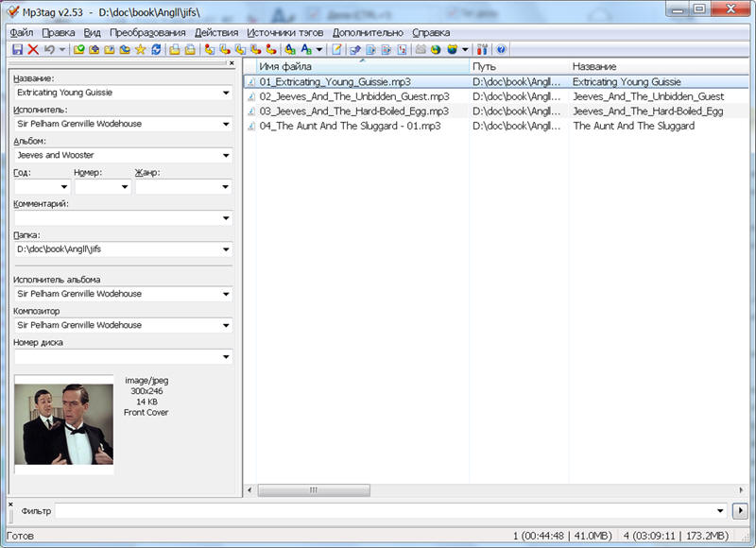Expand the tag sources dropdown arrow
The height and width of the screenshot is (548, 756).
tap(465, 49)
